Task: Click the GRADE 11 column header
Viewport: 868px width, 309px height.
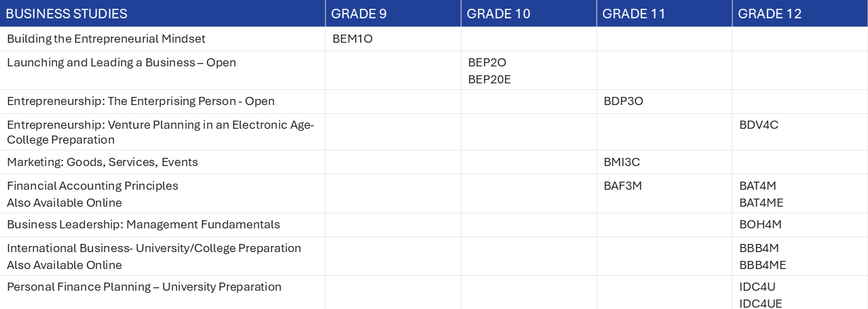Action: [x=665, y=14]
